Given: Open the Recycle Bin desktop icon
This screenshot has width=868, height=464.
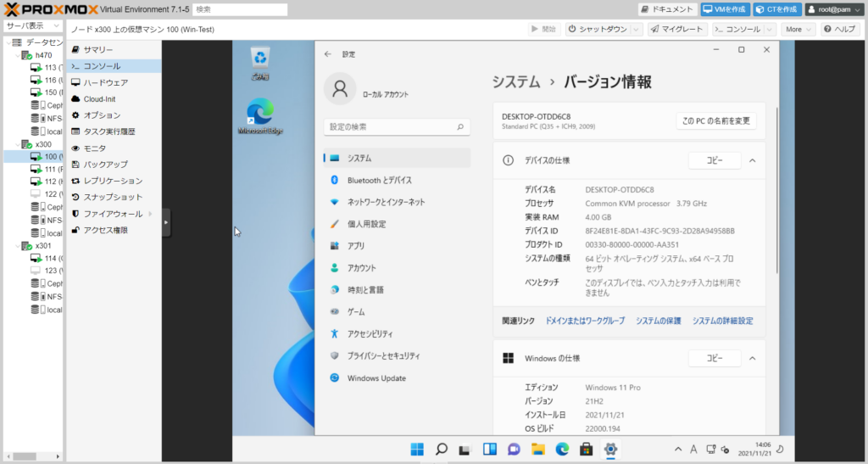Looking at the screenshot, I should (x=259, y=61).
